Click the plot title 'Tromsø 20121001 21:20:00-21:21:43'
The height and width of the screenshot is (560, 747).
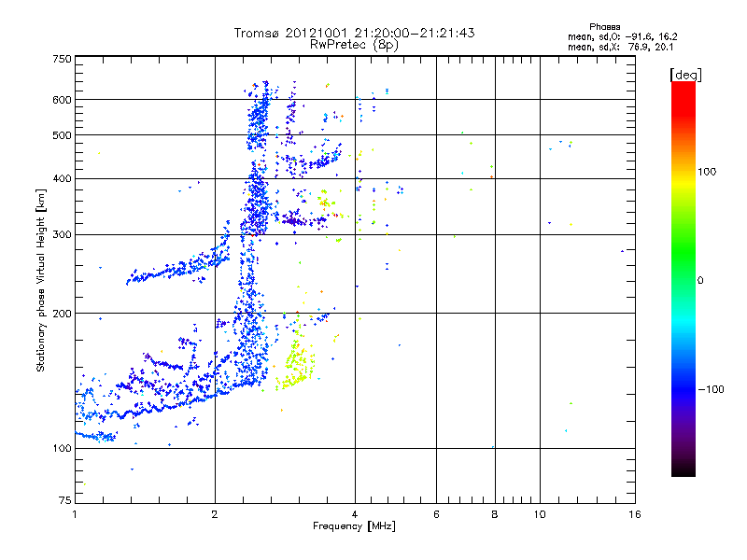[354, 33]
